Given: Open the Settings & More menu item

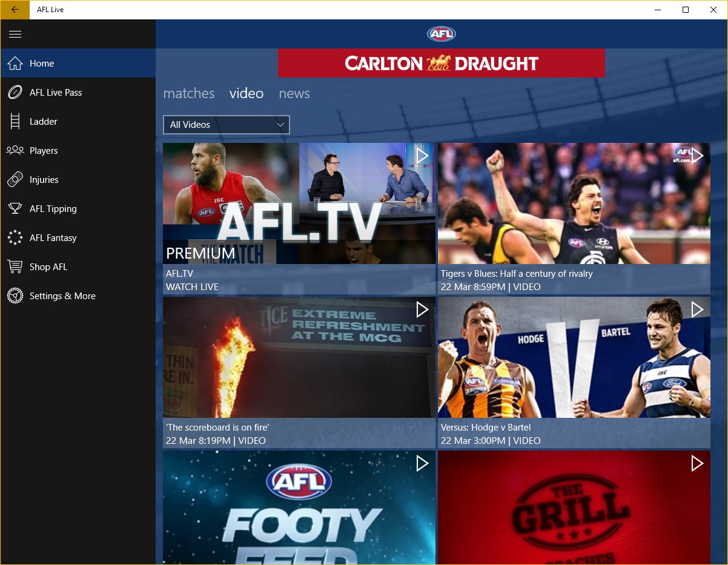Looking at the screenshot, I should pyautogui.click(x=78, y=296).
